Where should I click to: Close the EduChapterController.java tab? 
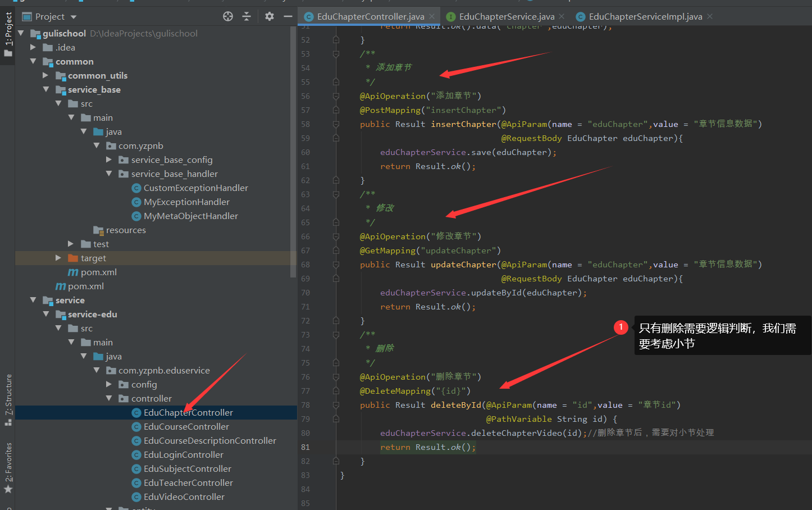pyautogui.click(x=432, y=16)
